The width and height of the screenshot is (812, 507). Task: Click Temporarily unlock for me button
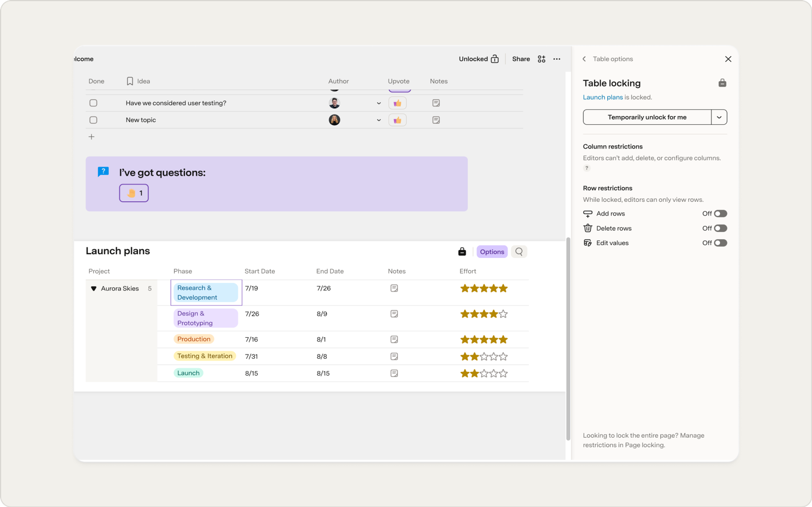[x=647, y=117]
